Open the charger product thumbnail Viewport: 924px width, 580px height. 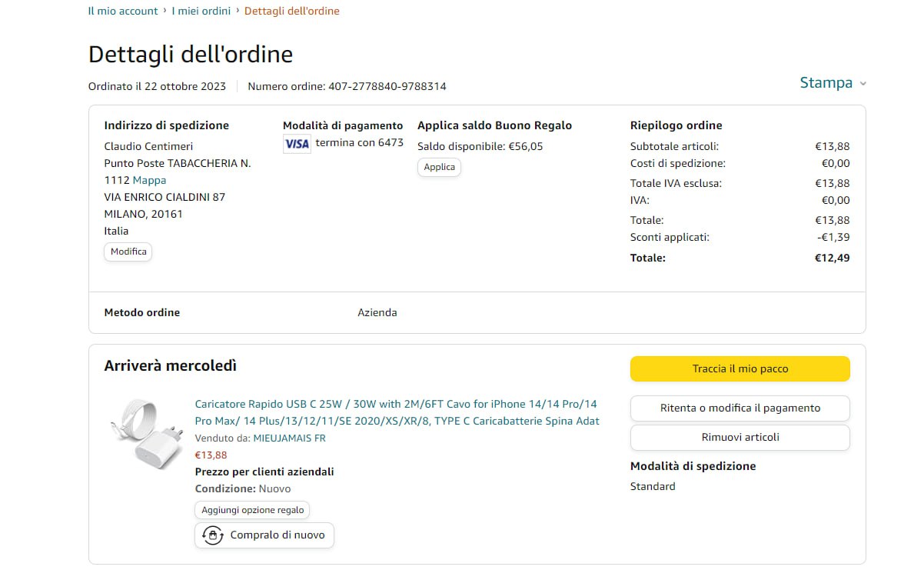tap(145, 435)
